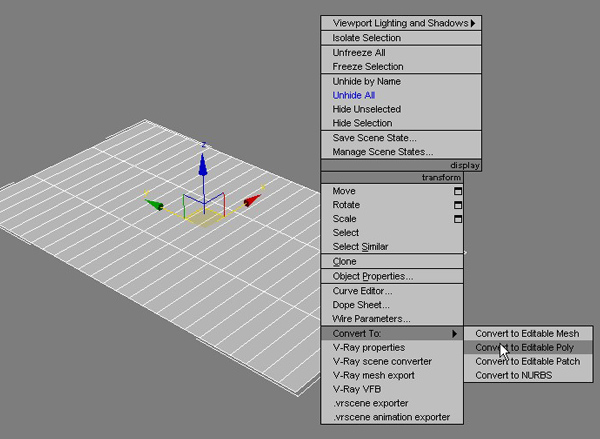Expand the Convert To submenu arrow
Image resolution: width=600 pixels, height=439 pixels.
coord(455,333)
